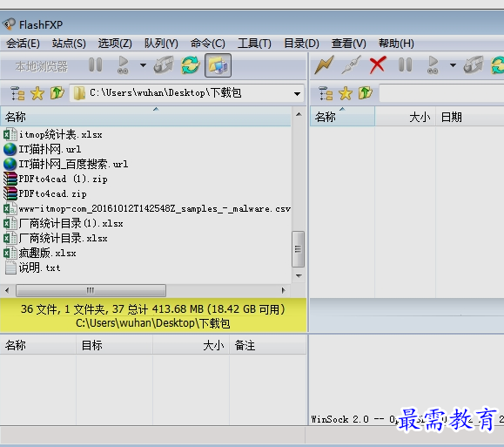Viewport: 504px width, 447px height.
Task: Open the 命令(C) menu
Action: pos(208,43)
